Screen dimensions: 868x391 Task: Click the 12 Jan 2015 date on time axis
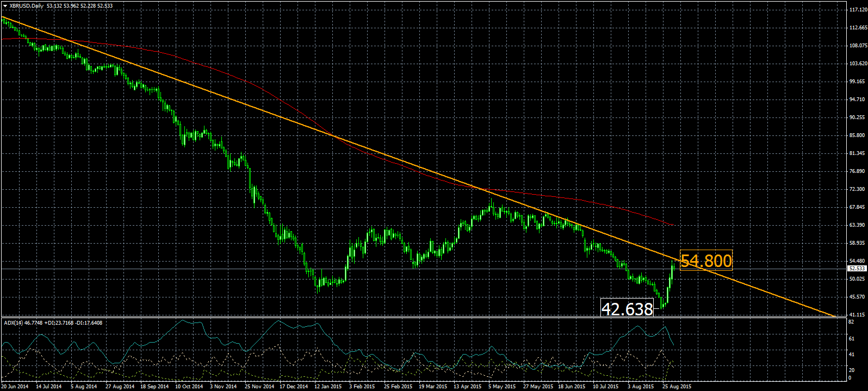coord(328,387)
